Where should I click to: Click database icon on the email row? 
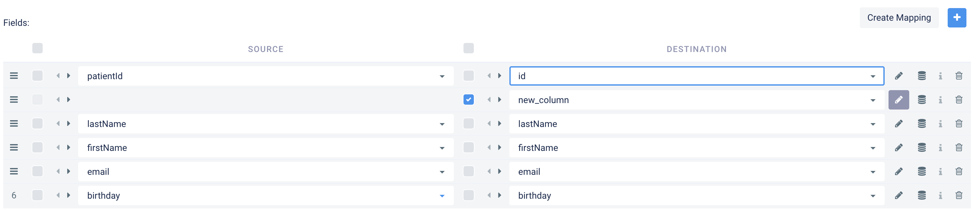pyautogui.click(x=921, y=172)
